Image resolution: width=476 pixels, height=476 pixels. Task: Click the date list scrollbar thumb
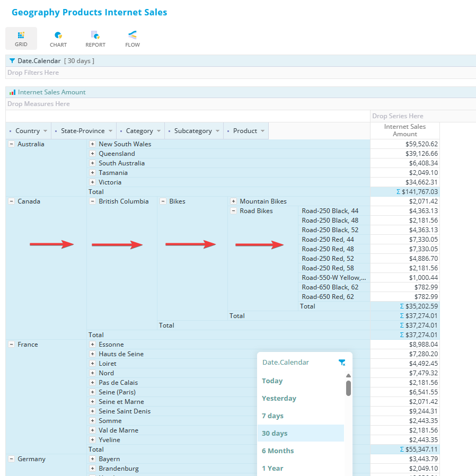click(348, 387)
